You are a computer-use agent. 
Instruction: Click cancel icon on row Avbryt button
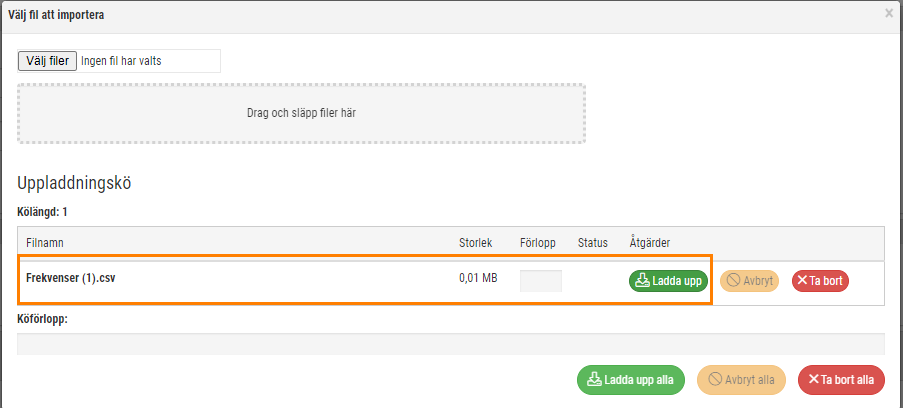(733, 281)
